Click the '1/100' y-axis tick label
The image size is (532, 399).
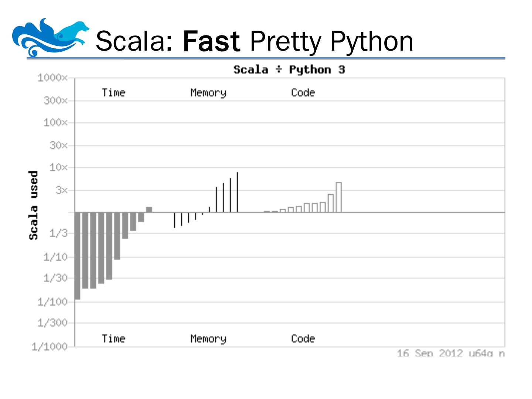coord(52,302)
